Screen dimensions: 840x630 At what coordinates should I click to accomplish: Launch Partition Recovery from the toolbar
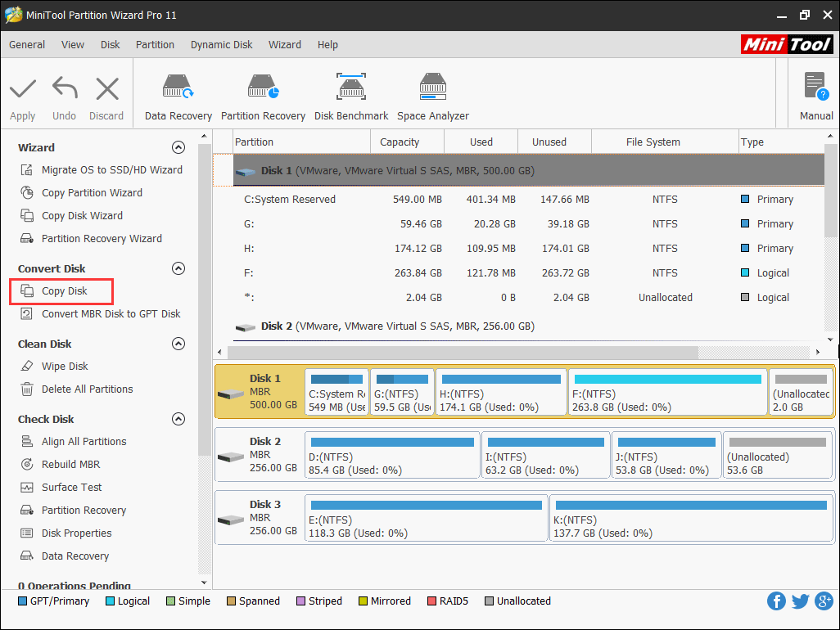point(263,97)
